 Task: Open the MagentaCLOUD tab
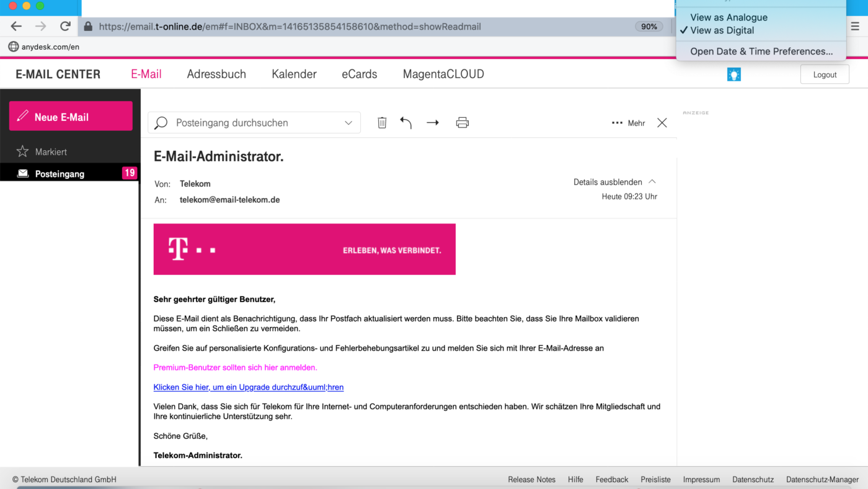443,74
